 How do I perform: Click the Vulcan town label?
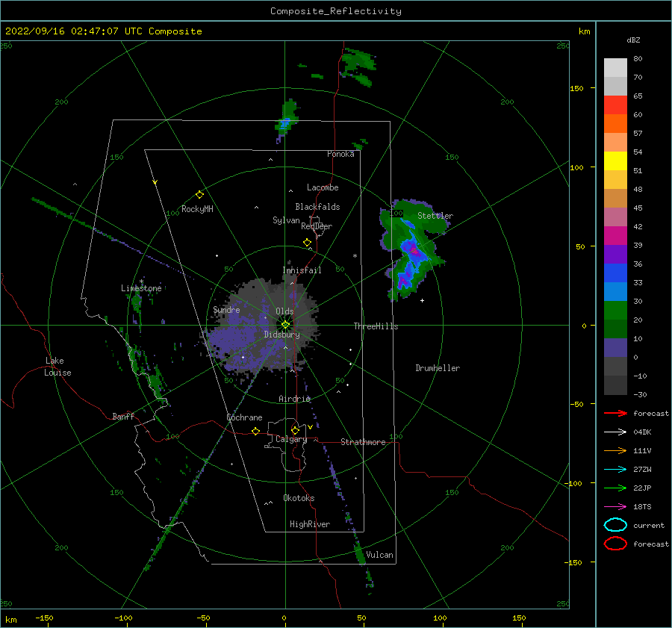click(379, 555)
